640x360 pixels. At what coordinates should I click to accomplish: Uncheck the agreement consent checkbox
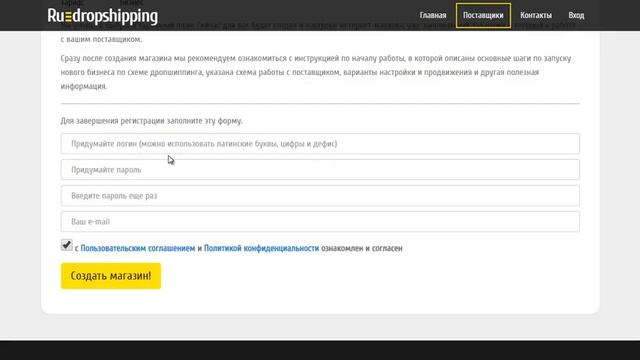click(x=67, y=245)
